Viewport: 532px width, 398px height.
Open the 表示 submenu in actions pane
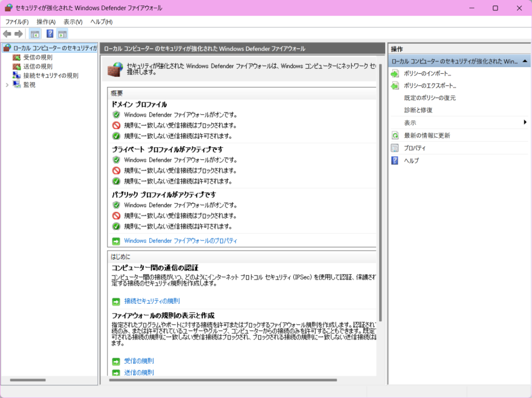point(525,123)
